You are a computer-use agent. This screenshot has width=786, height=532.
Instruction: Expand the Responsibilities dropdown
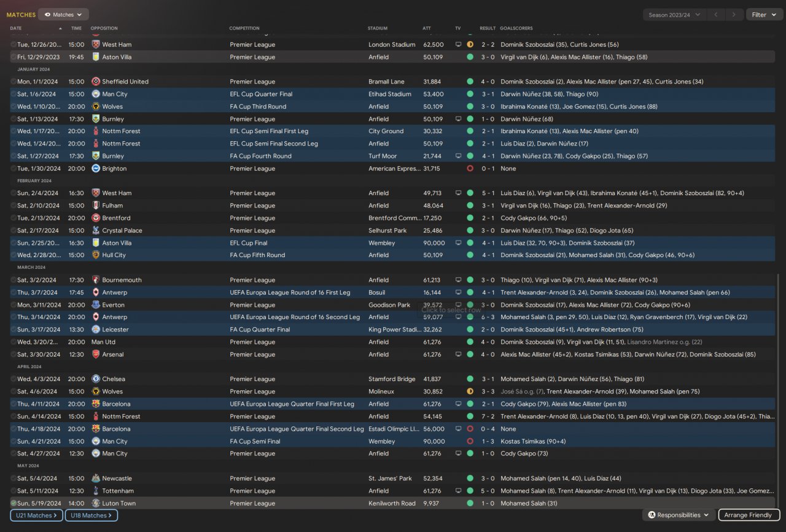[x=679, y=515]
